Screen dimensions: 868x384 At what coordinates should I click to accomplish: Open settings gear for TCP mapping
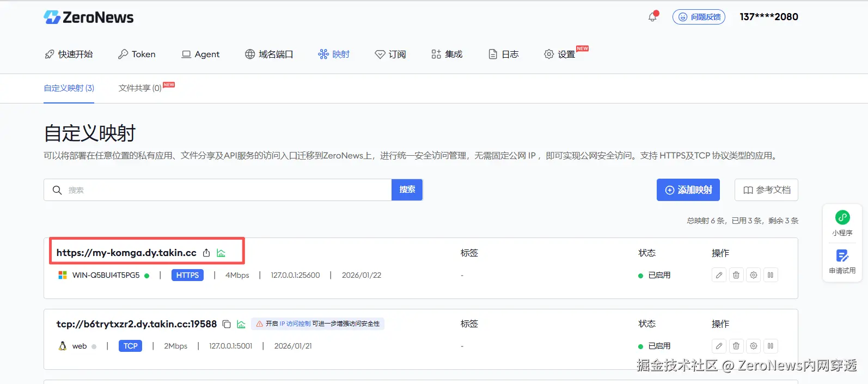pos(754,346)
